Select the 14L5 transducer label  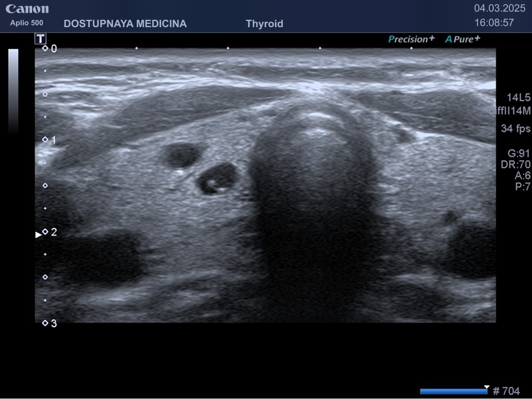click(x=518, y=98)
